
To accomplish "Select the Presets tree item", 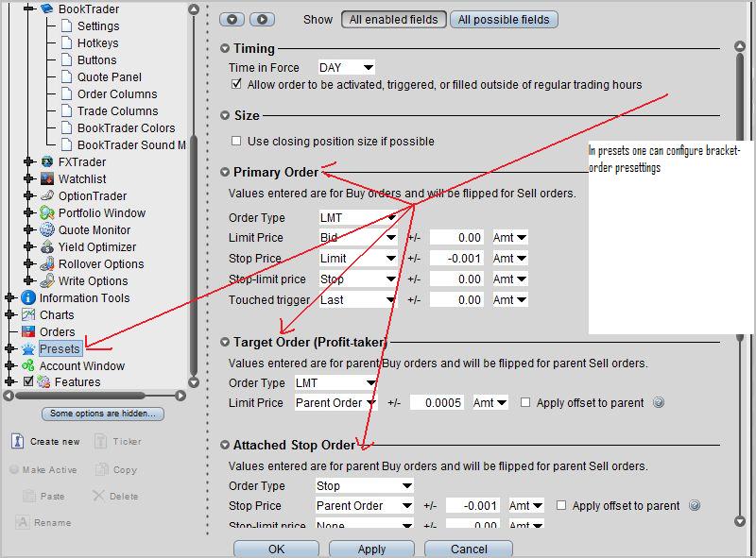I will pyautogui.click(x=60, y=348).
